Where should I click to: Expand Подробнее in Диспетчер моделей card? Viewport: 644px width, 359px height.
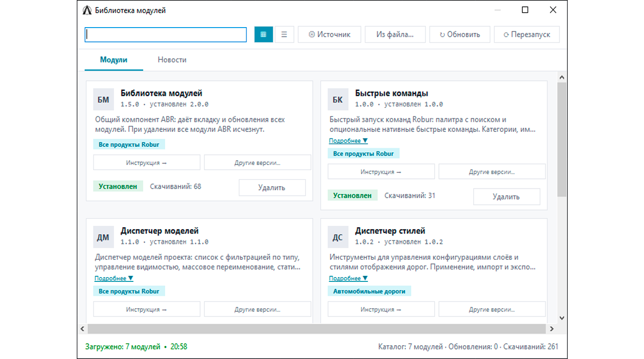(114, 278)
